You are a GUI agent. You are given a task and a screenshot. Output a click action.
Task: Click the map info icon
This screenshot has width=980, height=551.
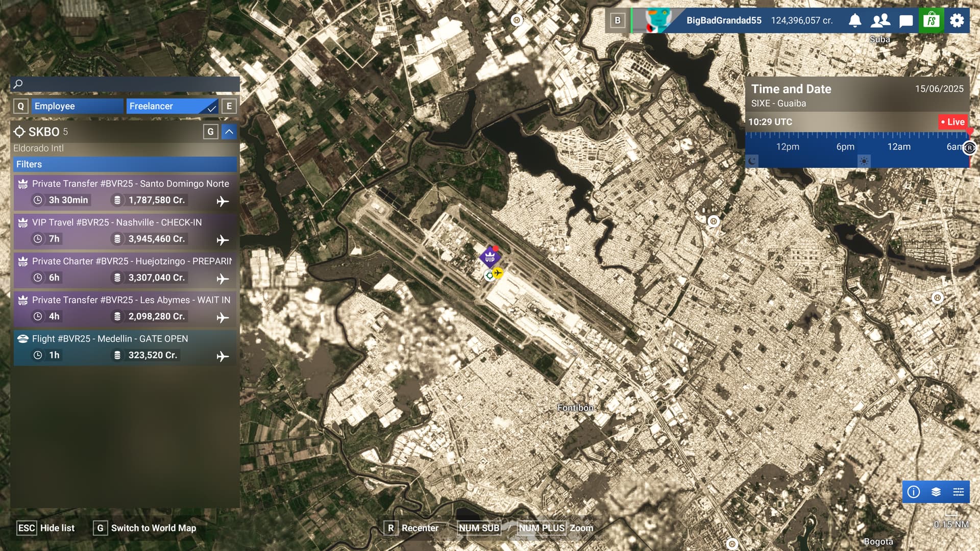tap(914, 492)
